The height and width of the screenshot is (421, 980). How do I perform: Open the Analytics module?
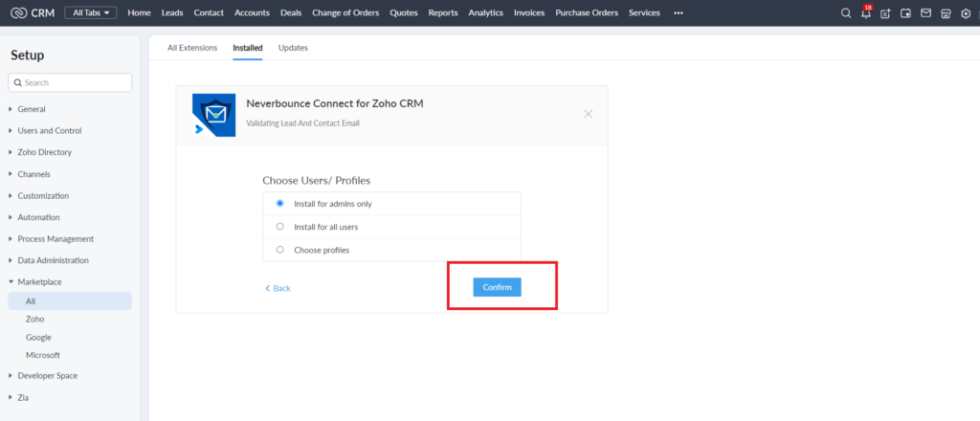(485, 12)
